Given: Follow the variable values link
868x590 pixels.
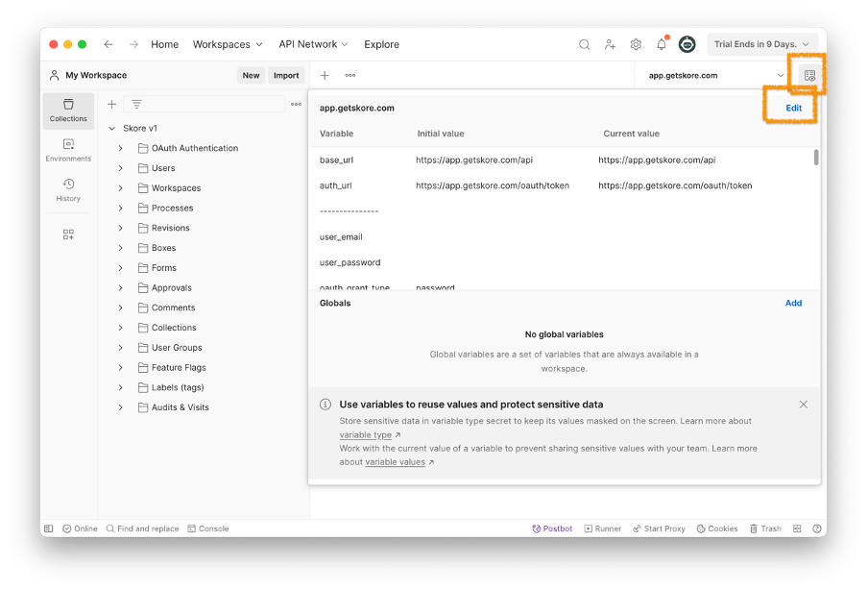Looking at the screenshot, I should pos(396,462).
